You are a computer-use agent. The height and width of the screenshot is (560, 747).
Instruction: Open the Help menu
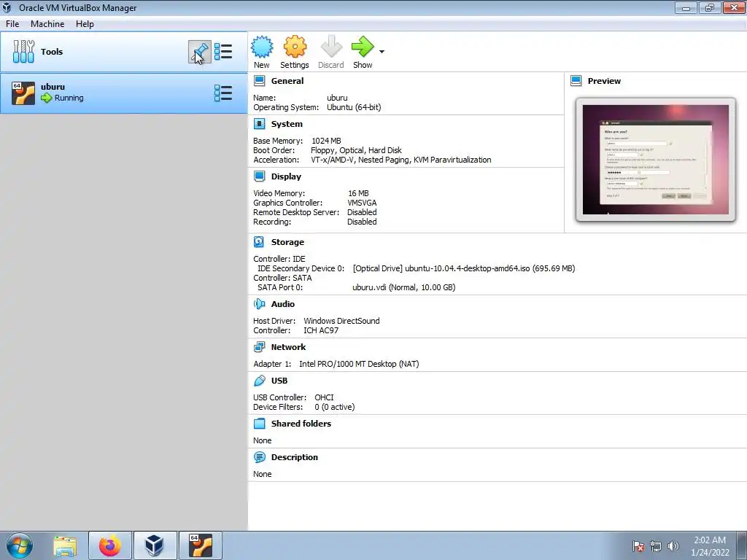(85, 24)
